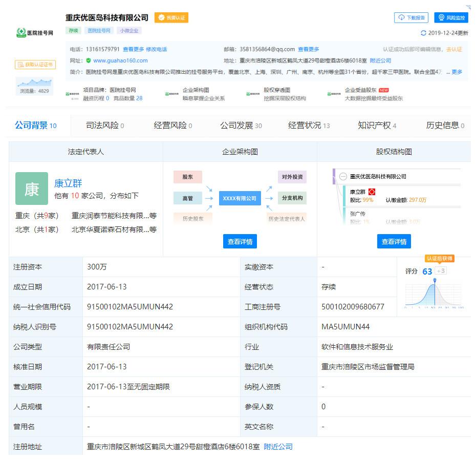Click the 我要认证 badge button
This screenshot has width=476, height=460.
(x=171, y=17)
